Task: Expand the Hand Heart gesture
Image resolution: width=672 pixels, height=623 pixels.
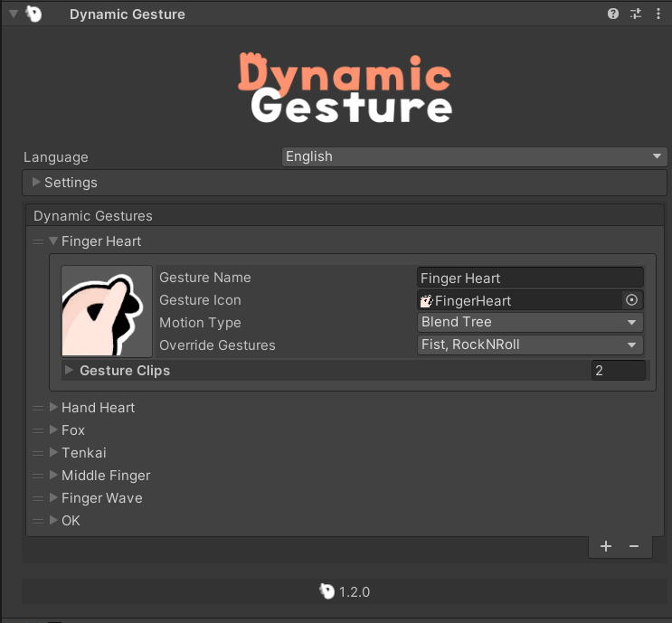Action: pyautogui.click(x=53, y=408)
